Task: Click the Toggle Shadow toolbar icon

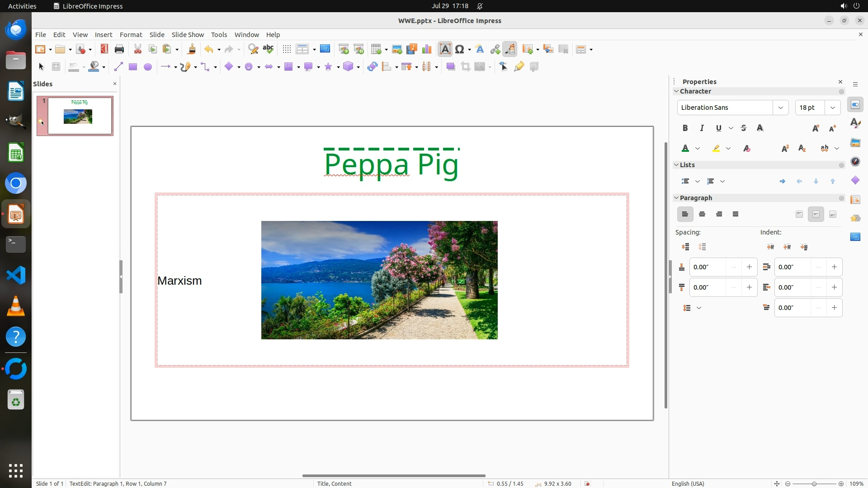Action: click(450, 67)
